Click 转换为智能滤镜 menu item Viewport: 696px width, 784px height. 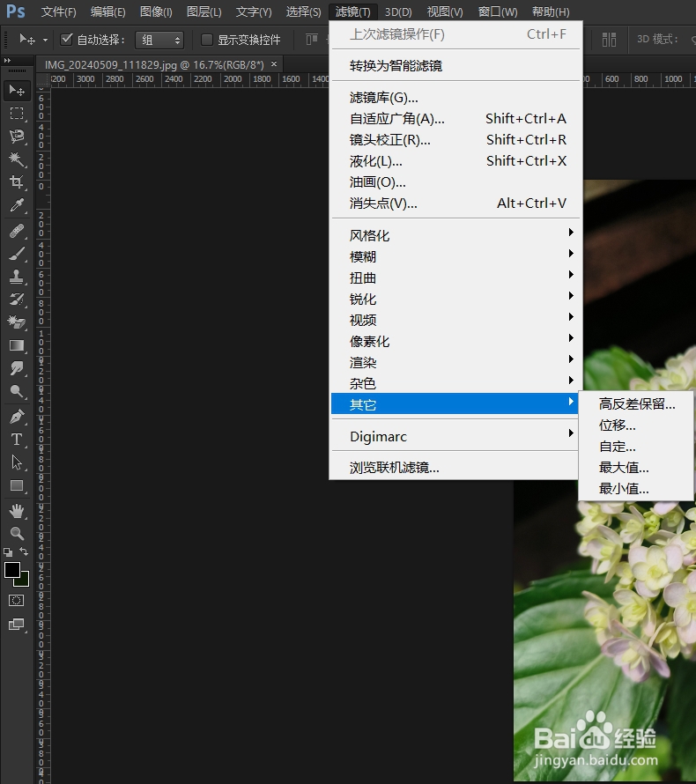pos(455,65)
